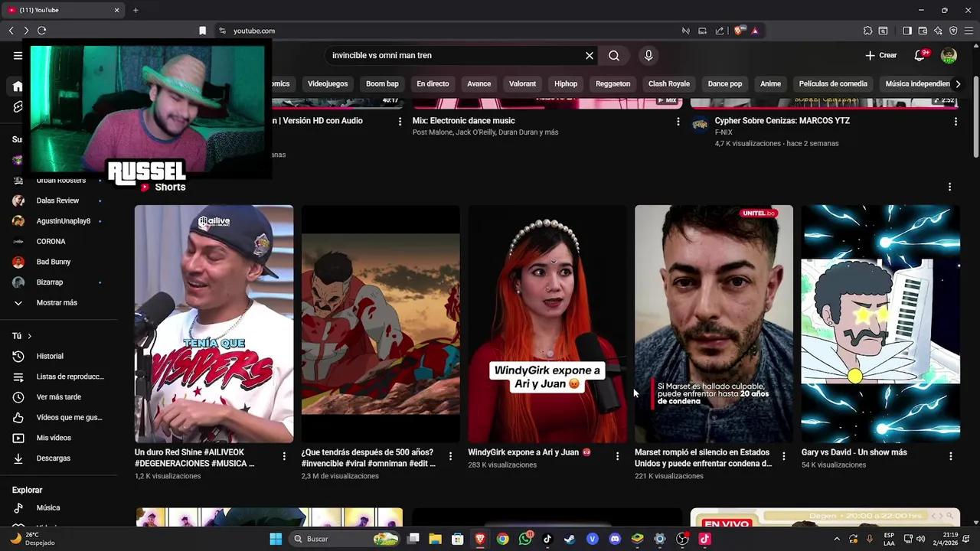980x551 pixels.
Task: Open options for Omni-Man 500 años short
Action: pyautogui.click(x=450, y=456)
